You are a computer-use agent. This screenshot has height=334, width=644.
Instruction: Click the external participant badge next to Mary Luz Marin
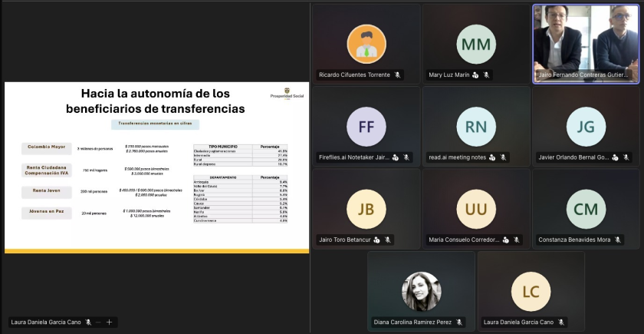click(475, 75)
